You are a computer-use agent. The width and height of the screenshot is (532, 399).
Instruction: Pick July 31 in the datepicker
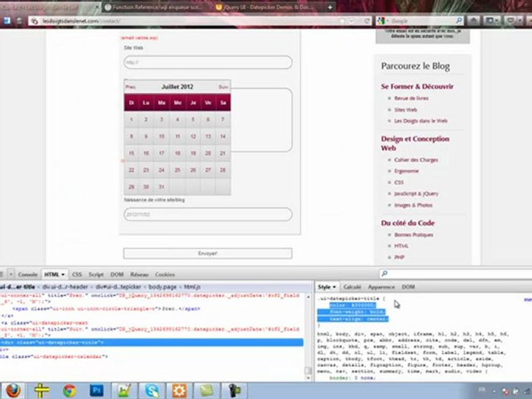point(162,187)
